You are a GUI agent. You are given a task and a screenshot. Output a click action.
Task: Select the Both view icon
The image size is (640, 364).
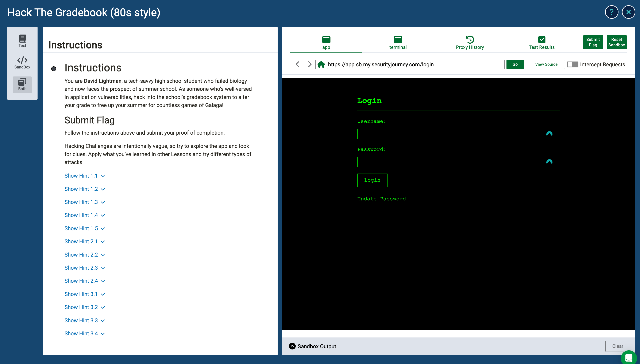pyautogui.click(x=22, y=84)
